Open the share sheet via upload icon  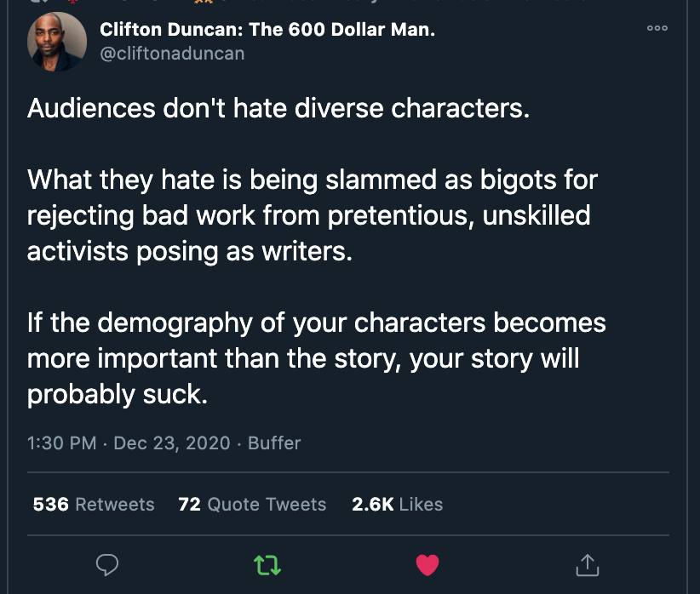(x=587, y=564)
